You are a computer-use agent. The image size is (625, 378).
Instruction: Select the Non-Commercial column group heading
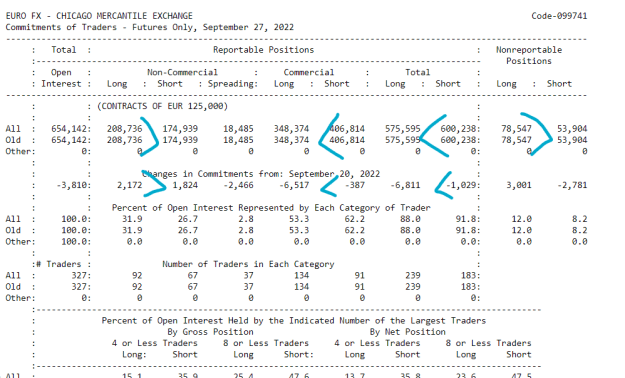(182, 72)
